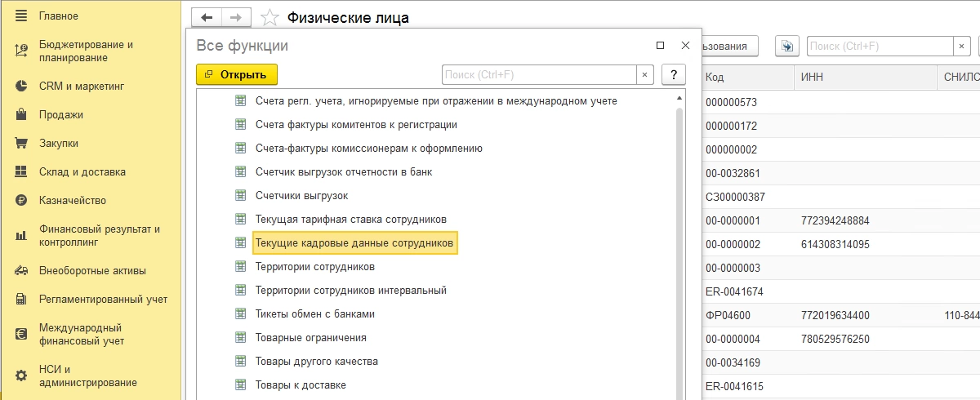Screen dimensions: 980x400
Task: Select Счетчики выгрузок in the list
Action: click(301, 196)
